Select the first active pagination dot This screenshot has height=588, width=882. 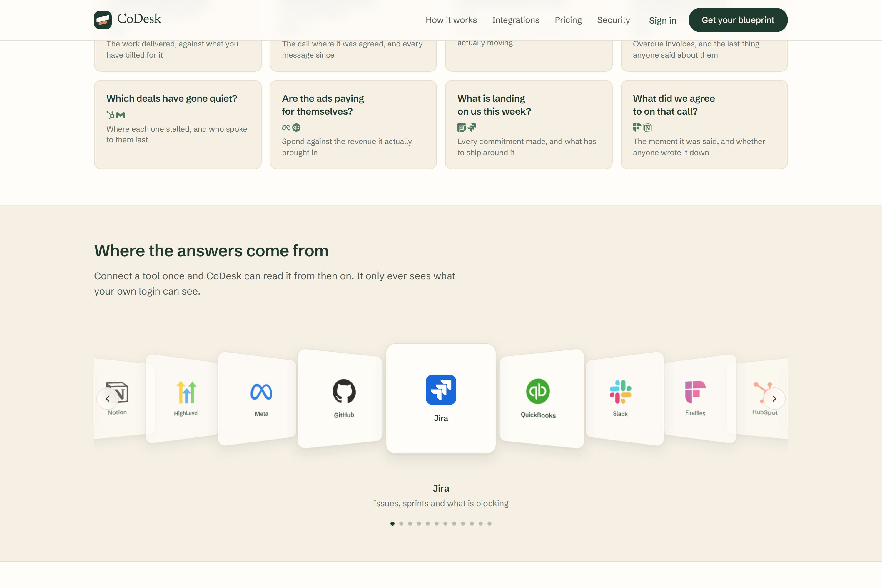click(x=392, y=524)
